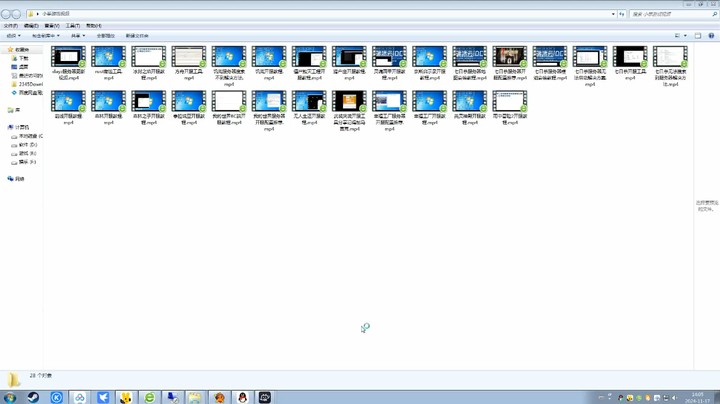Click the address bar path field

[321, 14]
